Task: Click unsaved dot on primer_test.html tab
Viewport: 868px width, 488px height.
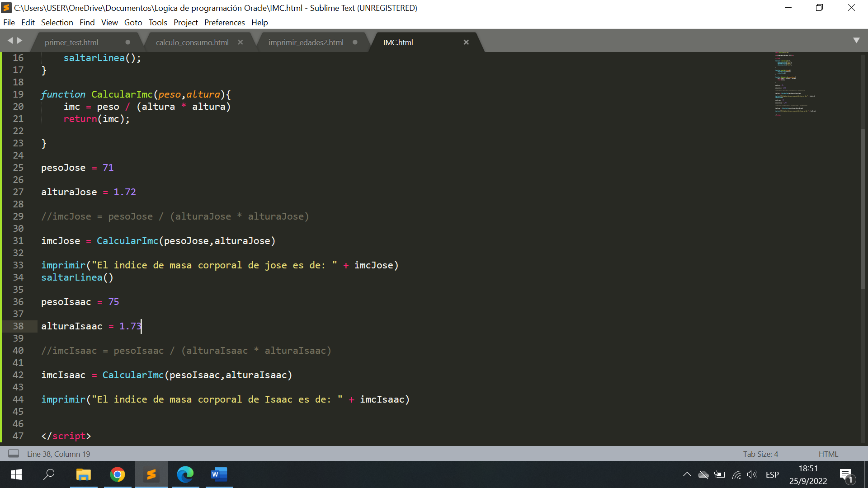Action: (x=128, y=42)
